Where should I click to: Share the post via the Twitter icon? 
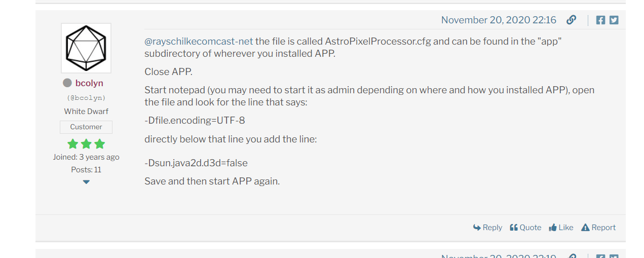614,20
